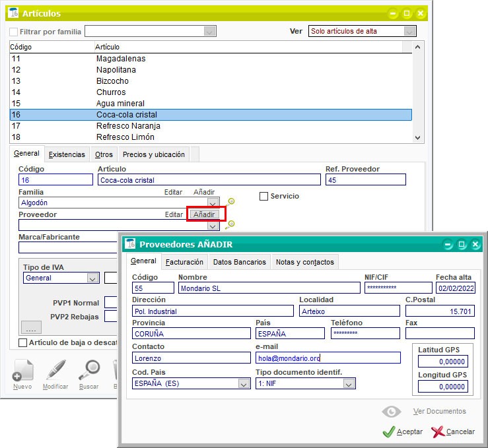Click the Artículo name field Coca-cola cristal
The image size is (488, 448).
209,179
